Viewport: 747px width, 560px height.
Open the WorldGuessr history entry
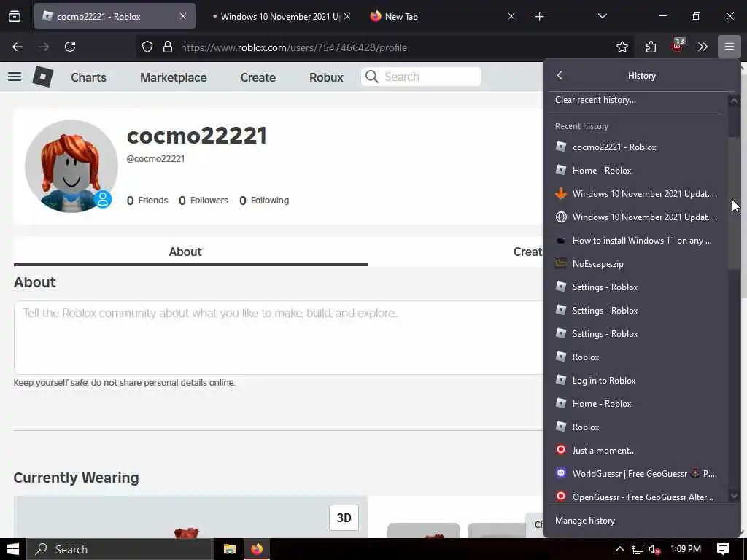point(637,474)
